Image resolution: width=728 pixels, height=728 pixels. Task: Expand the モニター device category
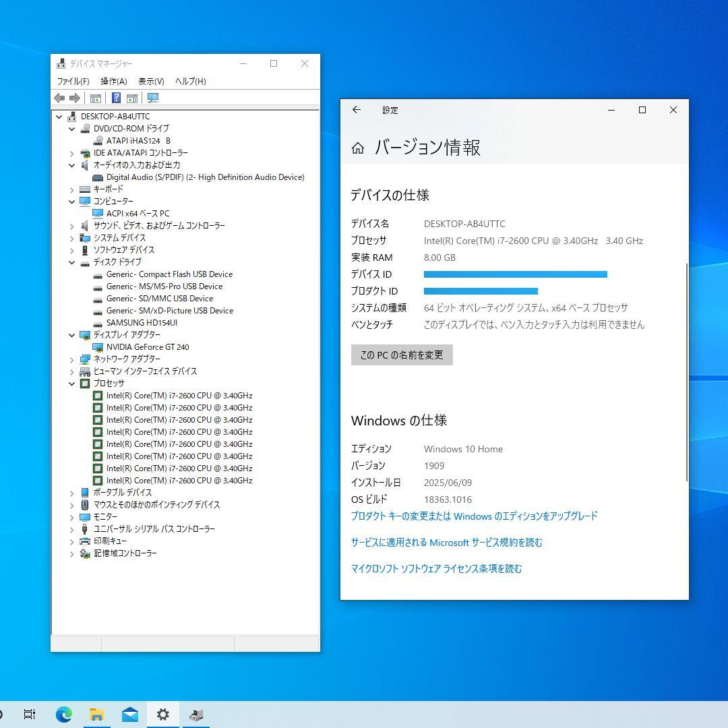(72, 517)
